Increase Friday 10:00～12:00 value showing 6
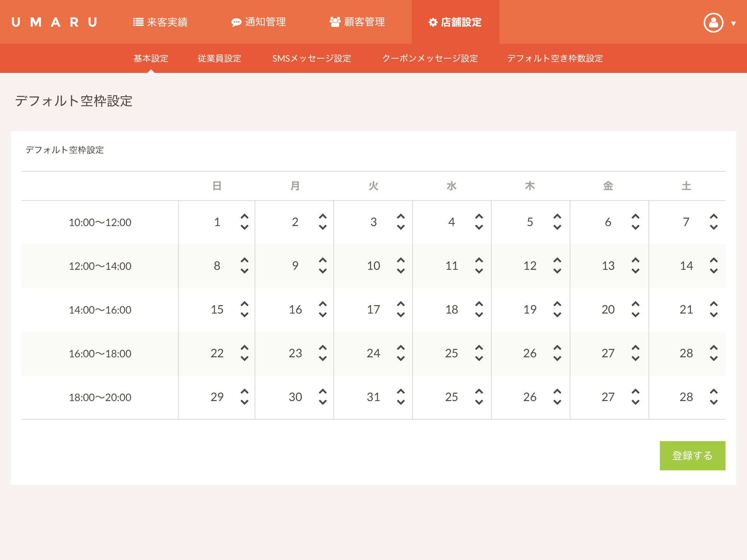Viewport: 747px width, 560px height. (x=635, y=217)
